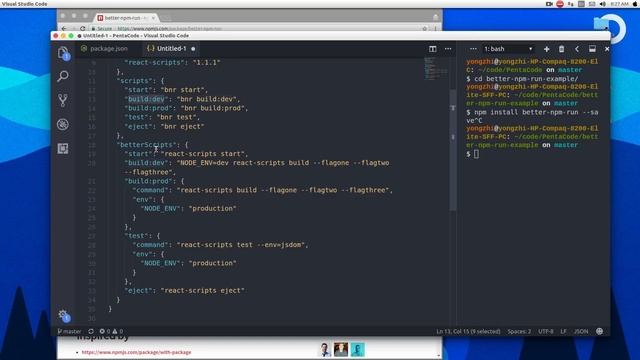This screenshot has height=360, width=640.
Task: Open the Manage gear at the activity bar bottom
Action: click(63, 315)
